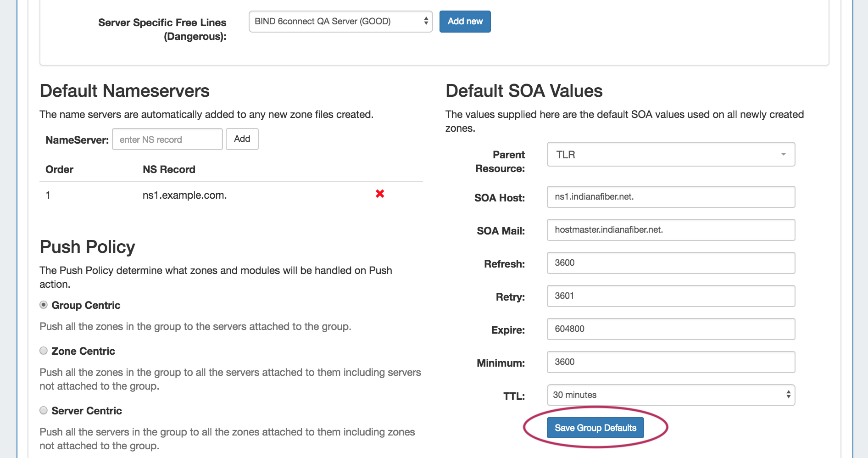The image size is (868, 458).
Task: Select the Group Centric push policy
Action: click(x=44, y=305)
